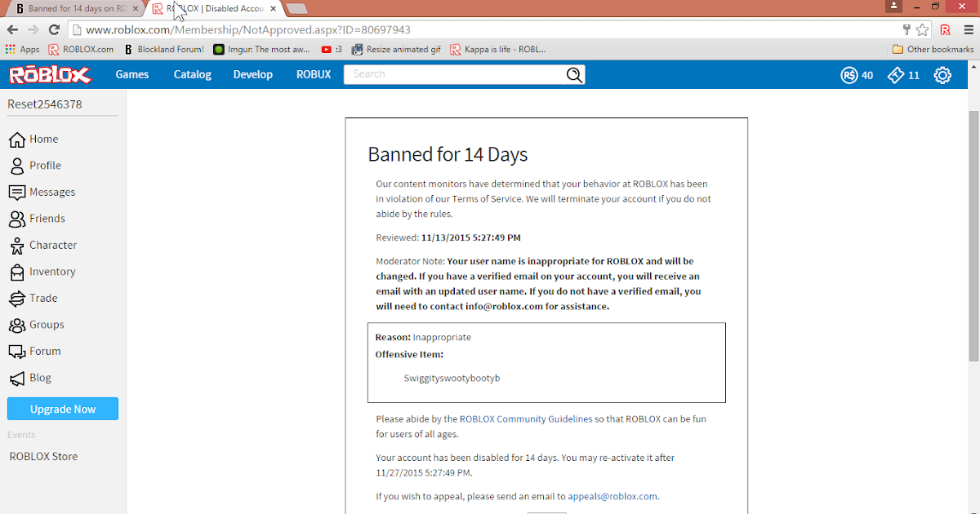
Task: Click the browser forward arrow
Action: click(33, 29)
